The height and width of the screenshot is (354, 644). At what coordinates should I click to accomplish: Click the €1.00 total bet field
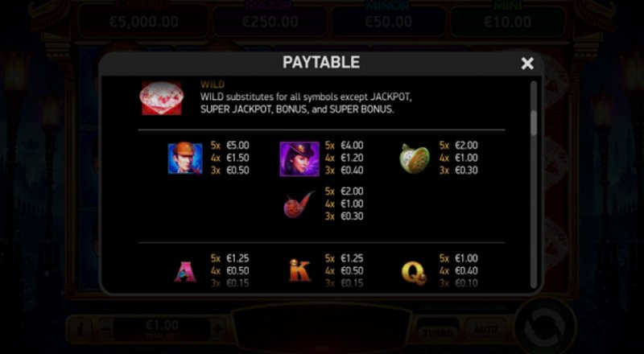162,329
